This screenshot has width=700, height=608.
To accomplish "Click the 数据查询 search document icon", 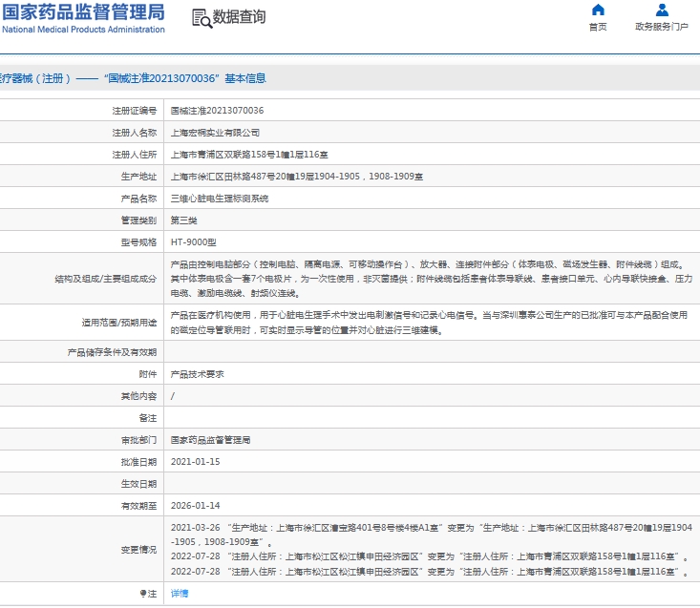I will tap(202, 19).
